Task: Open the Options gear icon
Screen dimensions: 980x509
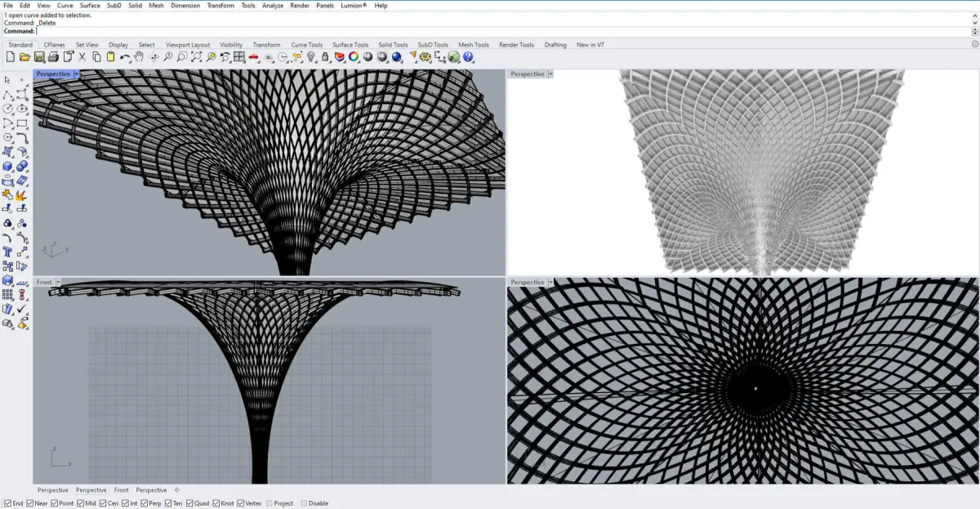Action: point(425,57)
